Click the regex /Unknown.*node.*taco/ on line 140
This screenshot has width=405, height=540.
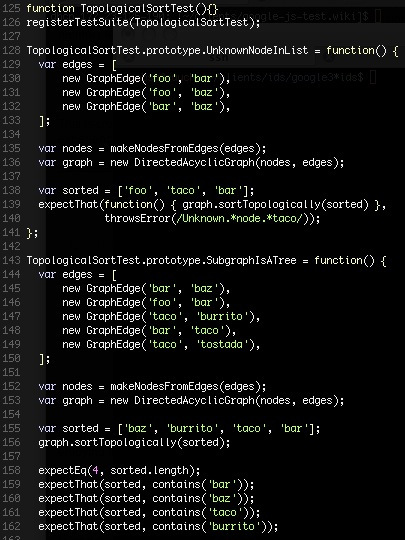point(240,218)
